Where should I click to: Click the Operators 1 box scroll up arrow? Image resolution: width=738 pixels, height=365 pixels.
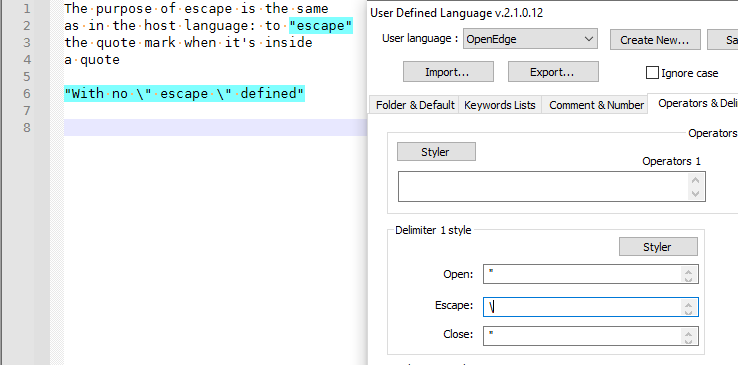[x=695, y=180]
